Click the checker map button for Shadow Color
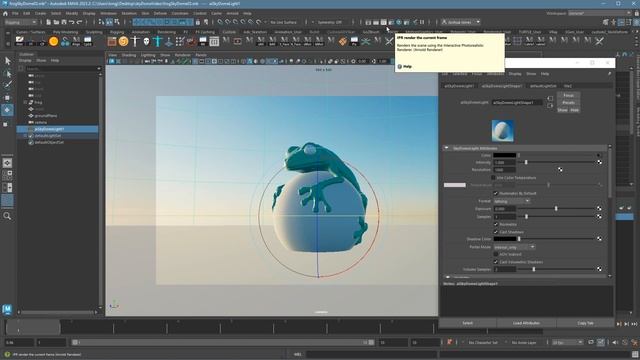The height and width of the screenshot is (360, 640). pos(599,239)
